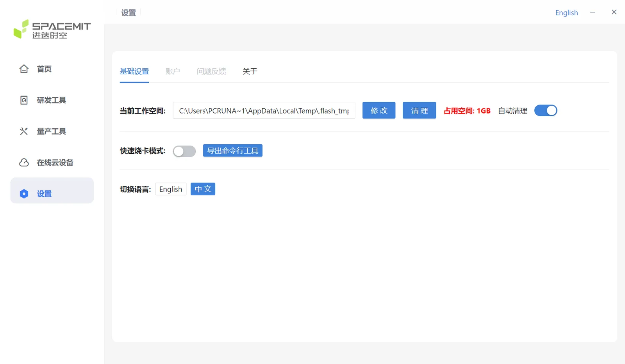Minimize the window with the dash icon
This screenshot has width=625, height=364.
click(x=593, y=12)
